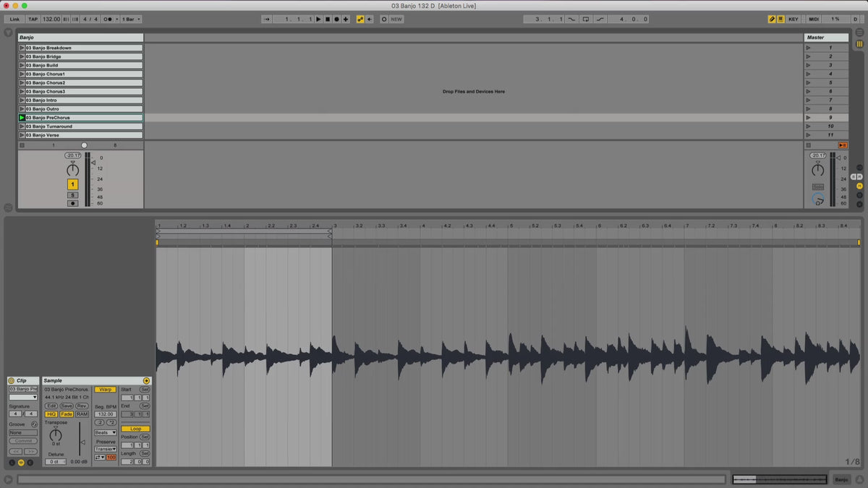Open the Groove hot-swap button
The width and height of the screenshot is (868, 488).
point(34,424)
